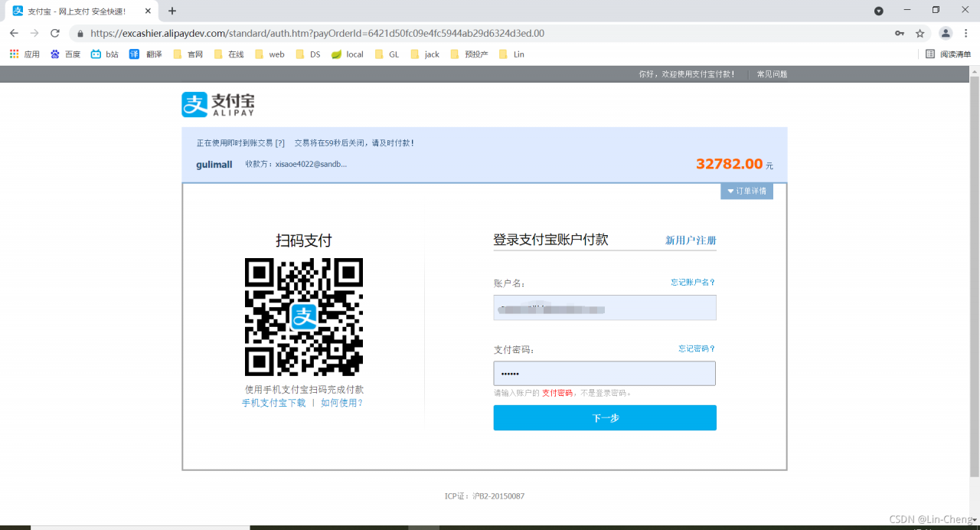The width and height of the screenshot is (980, 530).
Task: Reload the page with refresh icon
Action: click(55, 33)
